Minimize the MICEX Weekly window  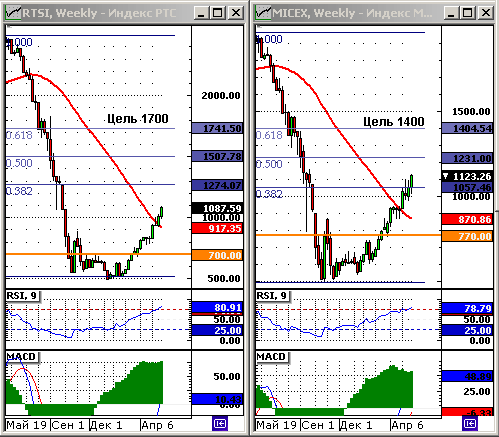point(451,13)
